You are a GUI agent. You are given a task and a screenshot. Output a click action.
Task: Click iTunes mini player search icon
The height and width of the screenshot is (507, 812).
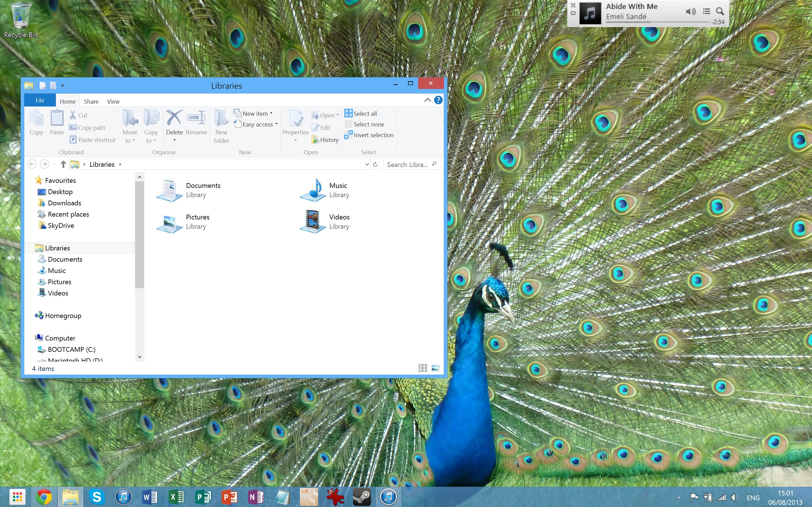(720, 11)
